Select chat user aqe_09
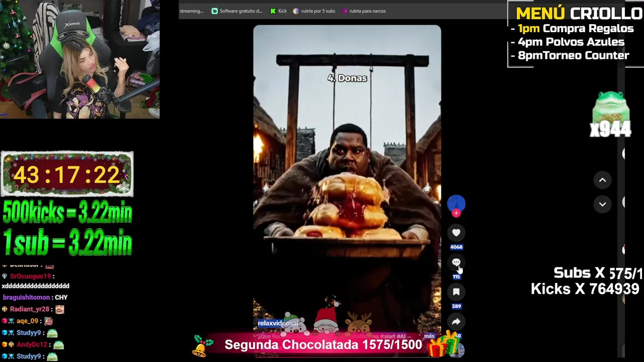 click(27, 321)
